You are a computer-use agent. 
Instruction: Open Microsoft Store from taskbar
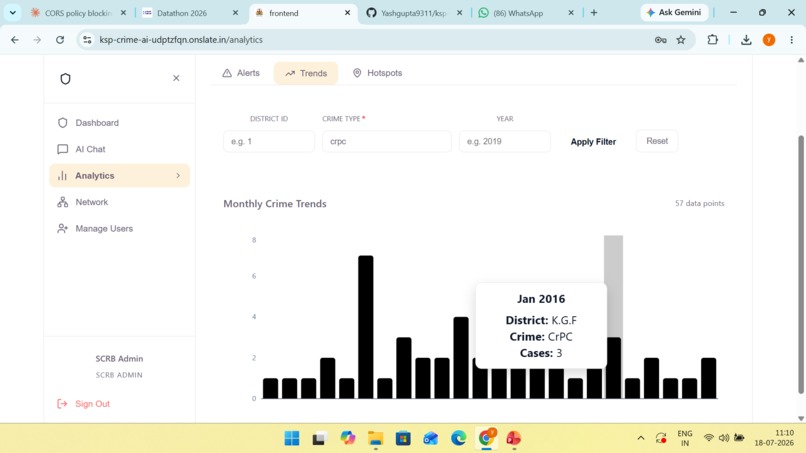[x=403, y=438]
